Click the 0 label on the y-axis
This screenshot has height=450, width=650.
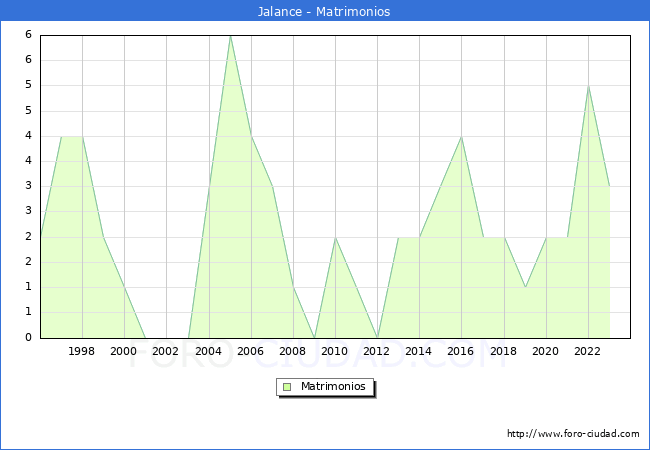pyautogui.click(x=30, y=338)
